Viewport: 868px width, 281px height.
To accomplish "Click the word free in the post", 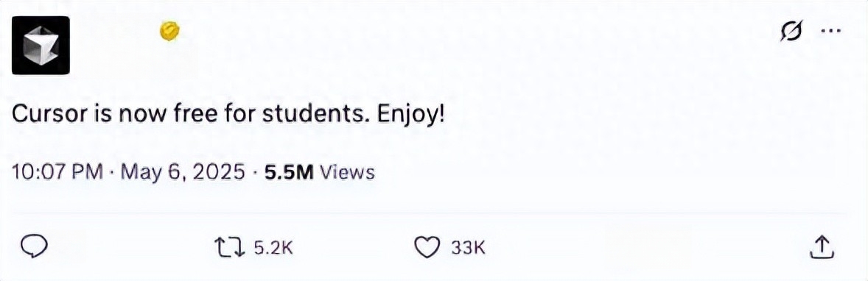I will tap(198, 114).
